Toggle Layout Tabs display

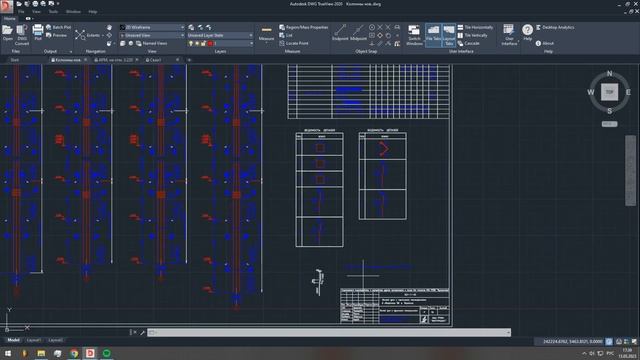tap(449, 35)
